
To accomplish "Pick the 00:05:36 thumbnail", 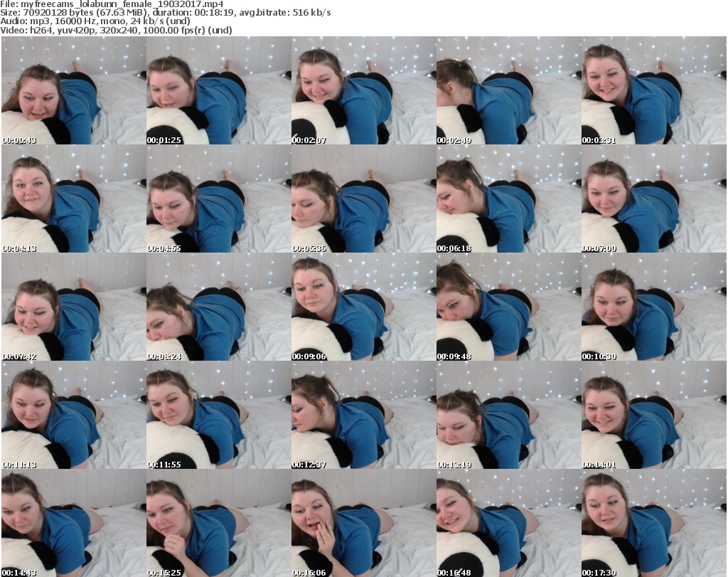I will [363, 198].
